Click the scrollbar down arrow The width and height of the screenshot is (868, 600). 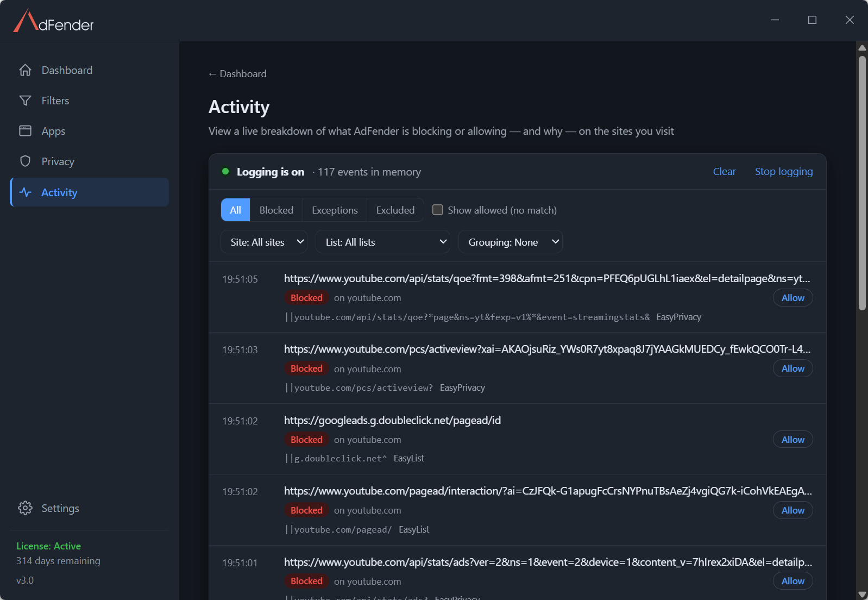click(862, 595)
